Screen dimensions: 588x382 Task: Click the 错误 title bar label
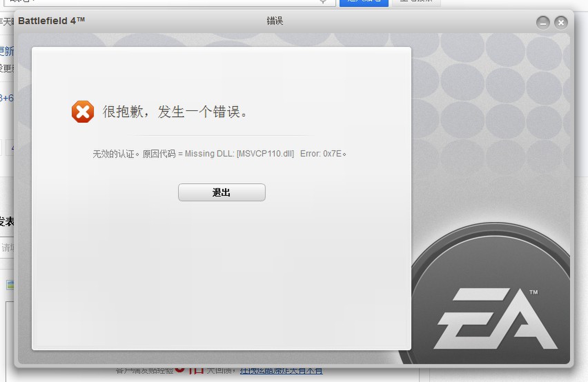(275, 21)
